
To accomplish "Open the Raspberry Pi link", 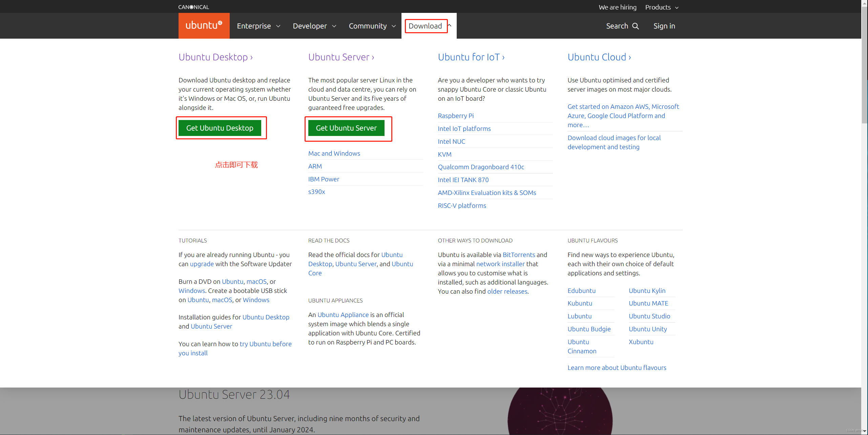I will pyautogui.click(x=456, y=116).
